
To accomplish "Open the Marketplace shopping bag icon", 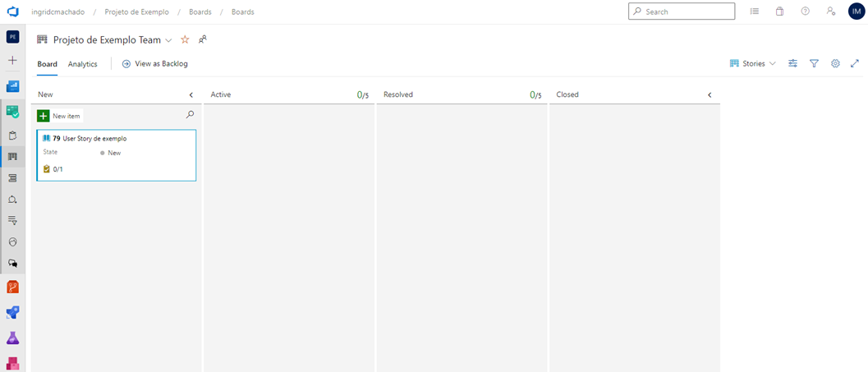I will [x=780, y=11].
